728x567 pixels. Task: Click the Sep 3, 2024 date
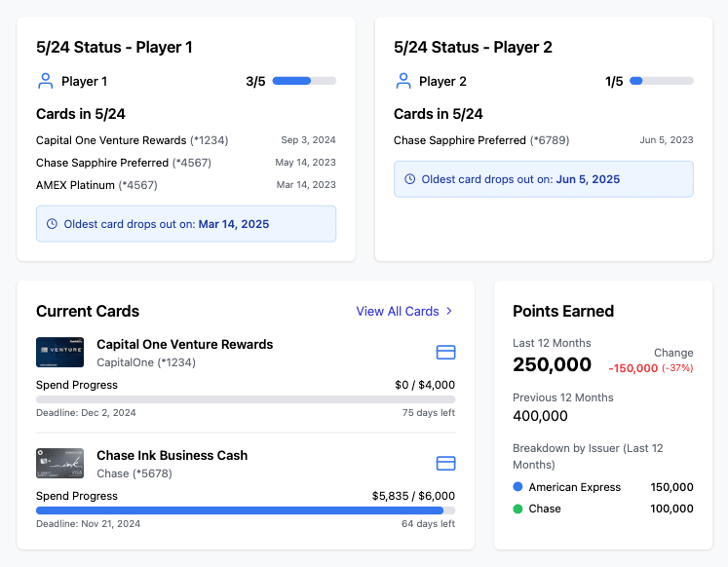coord(308,139)
